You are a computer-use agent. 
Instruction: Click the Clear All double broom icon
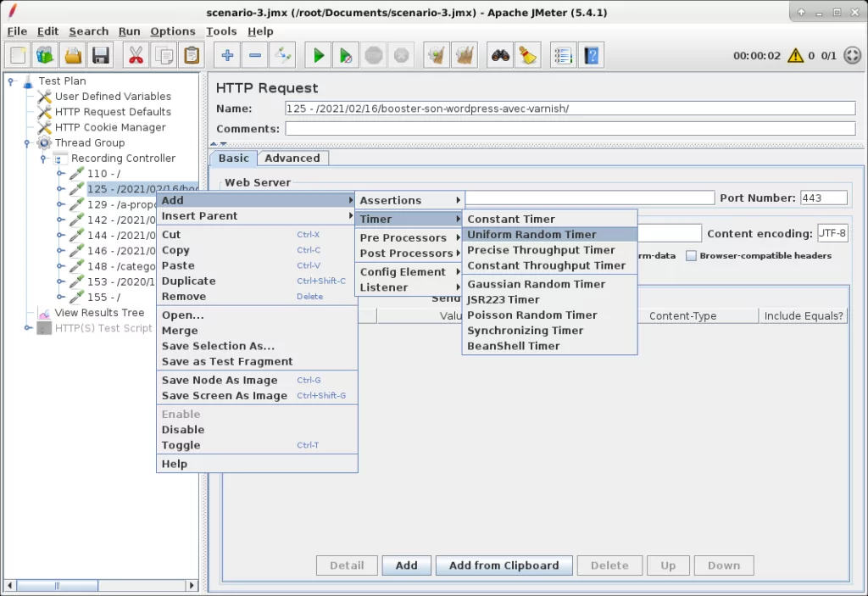click(x=465, y=55)
